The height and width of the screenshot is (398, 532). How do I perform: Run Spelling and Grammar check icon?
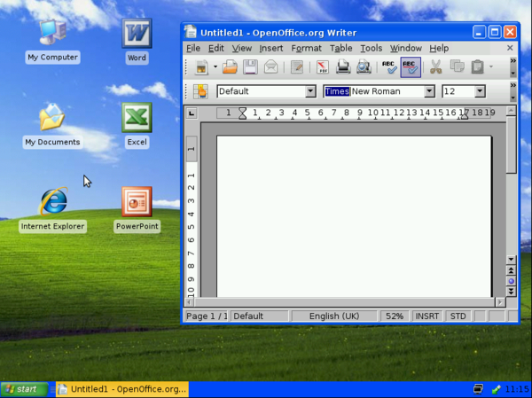389,66
